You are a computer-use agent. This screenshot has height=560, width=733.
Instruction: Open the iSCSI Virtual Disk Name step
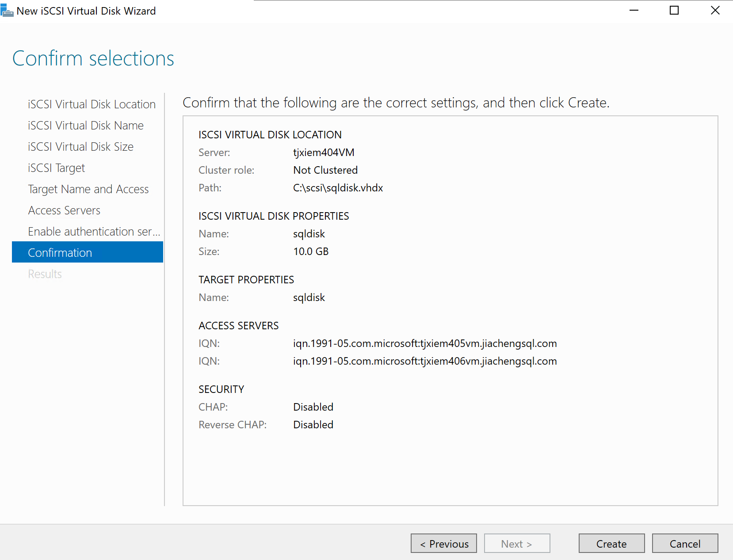tap(86, 126)
